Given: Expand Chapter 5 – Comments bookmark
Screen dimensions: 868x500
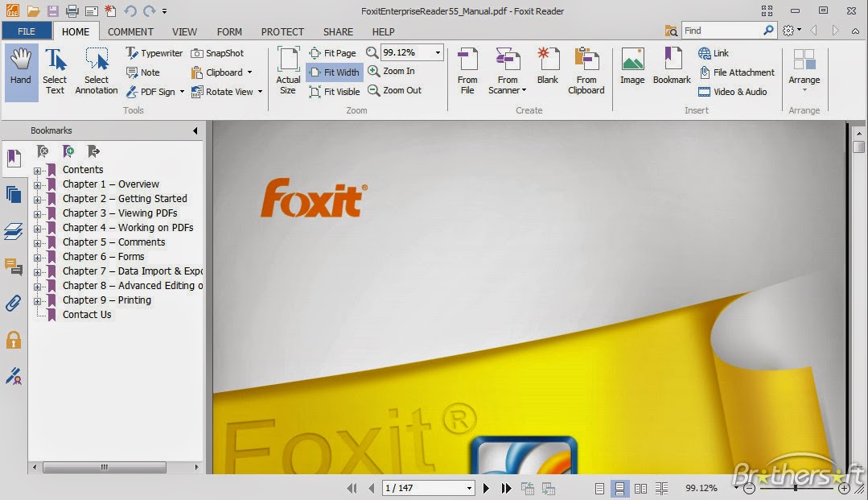Looking at the screenshot, I should (37, 243).
